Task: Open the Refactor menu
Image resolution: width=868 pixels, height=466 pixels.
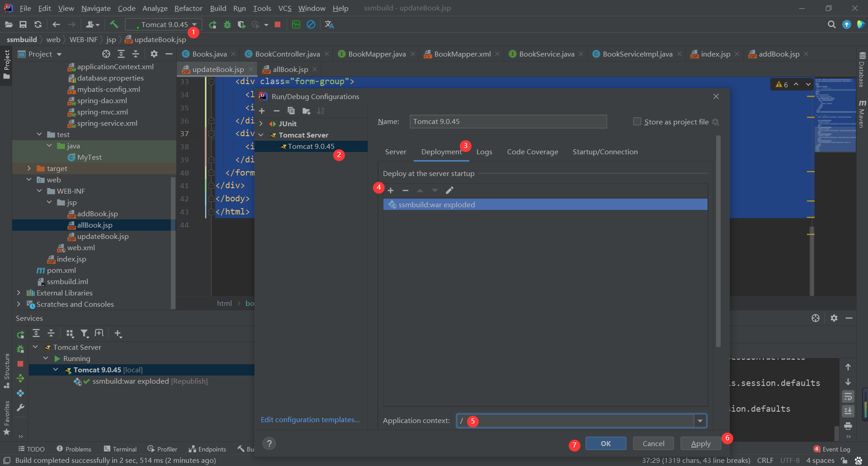Action: pyautogui.click(x=188, y=8)
